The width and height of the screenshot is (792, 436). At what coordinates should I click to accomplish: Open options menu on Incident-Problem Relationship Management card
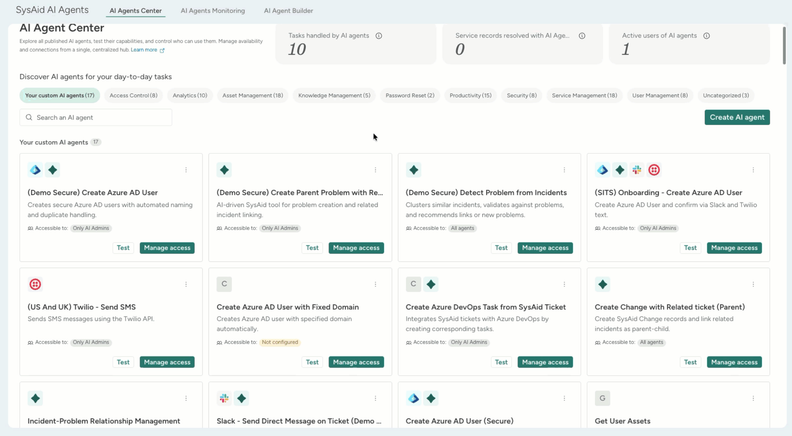186,399
